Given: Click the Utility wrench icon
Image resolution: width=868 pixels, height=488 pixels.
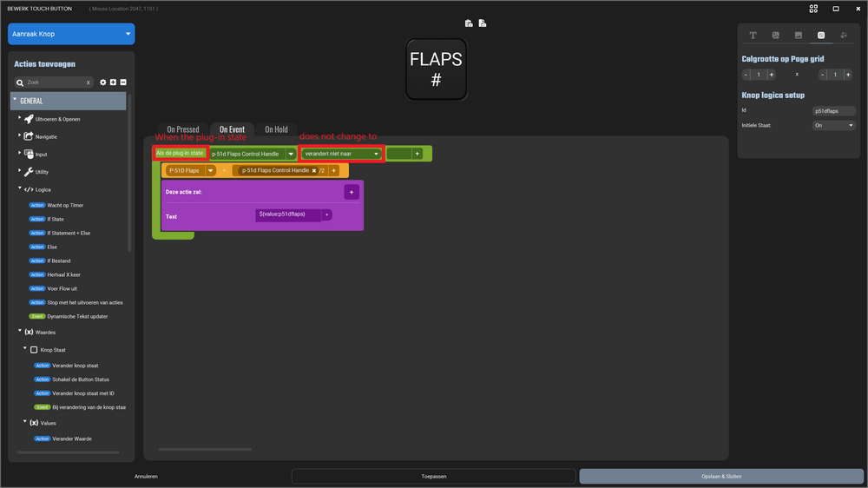Looking at the screenshot, I should 29,172.
